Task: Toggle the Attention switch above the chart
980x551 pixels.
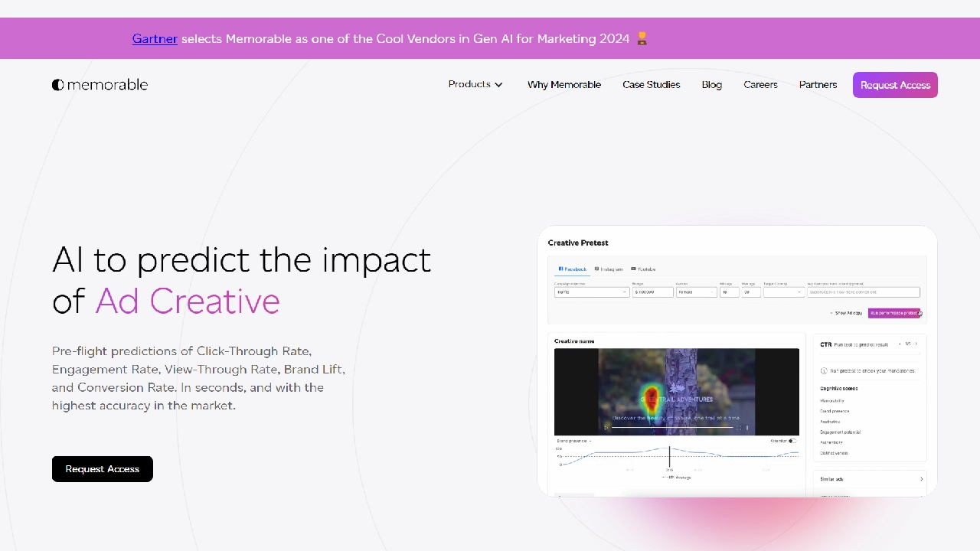Action: pos(792,441)
